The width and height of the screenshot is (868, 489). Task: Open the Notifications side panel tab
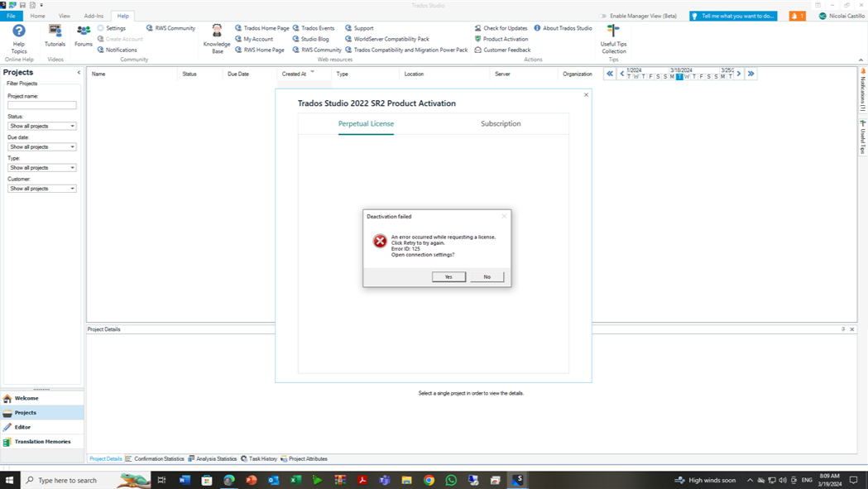click(862, 89)
